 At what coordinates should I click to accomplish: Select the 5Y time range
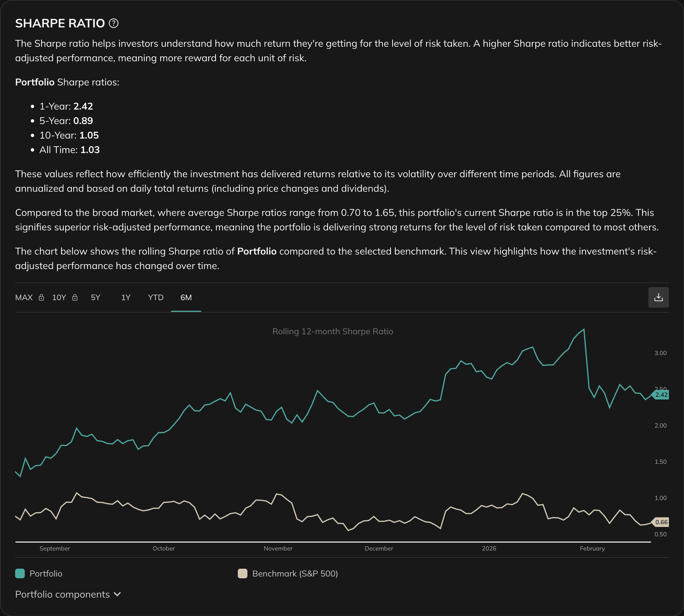(96, 297)
